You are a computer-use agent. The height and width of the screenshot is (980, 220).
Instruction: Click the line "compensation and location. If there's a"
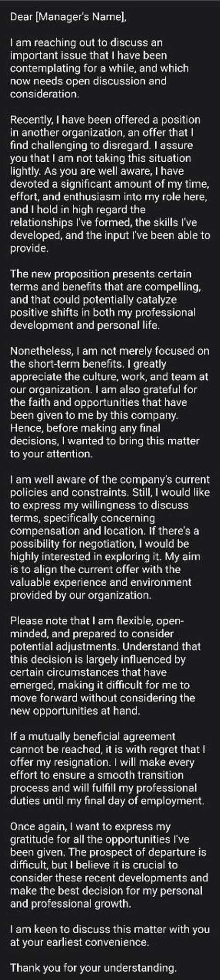(104, 531)
